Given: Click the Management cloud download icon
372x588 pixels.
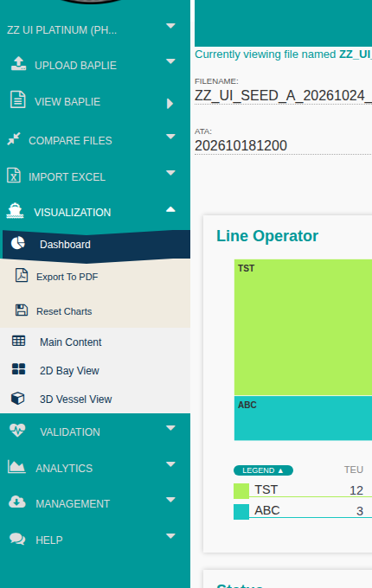Looking at the screenshot, I should click(x=17, y=502).
